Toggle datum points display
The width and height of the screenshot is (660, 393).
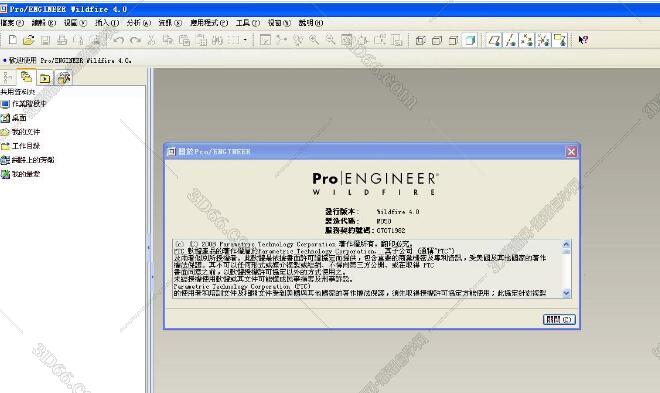point(527,40)
